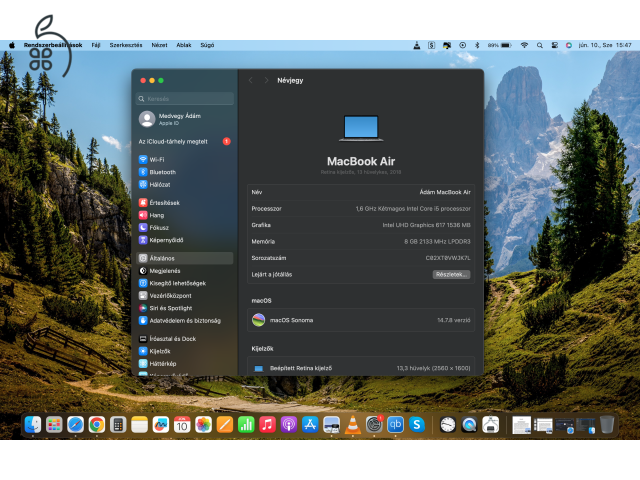The image size is (640, 480).
Task: Click the date and time in menu bar
Action: (605, 45)
